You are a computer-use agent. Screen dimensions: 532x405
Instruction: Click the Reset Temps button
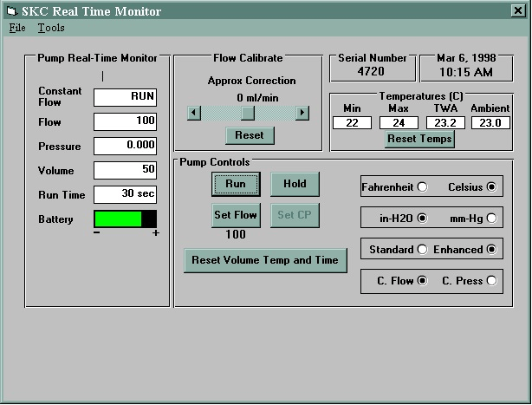point(419,139)
